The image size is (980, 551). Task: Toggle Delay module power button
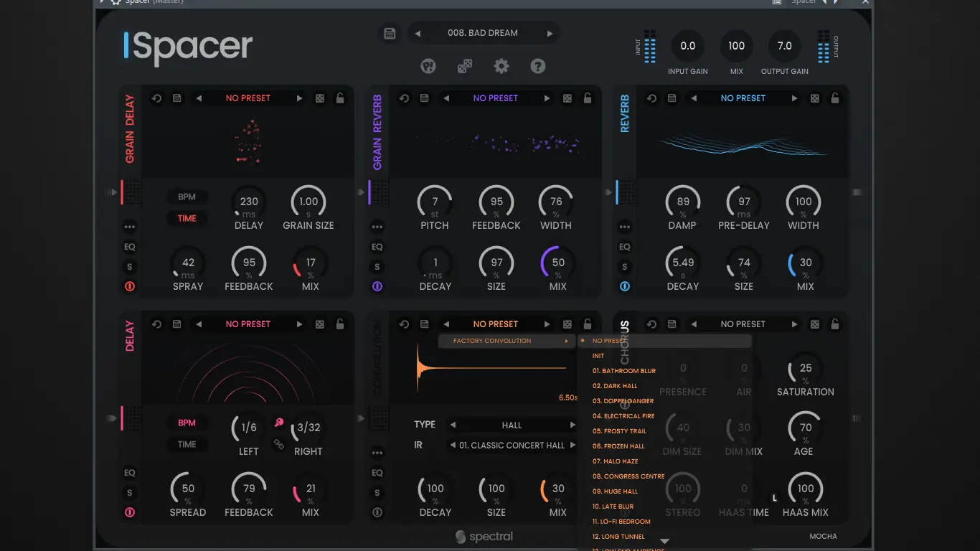tap(130, 513)
